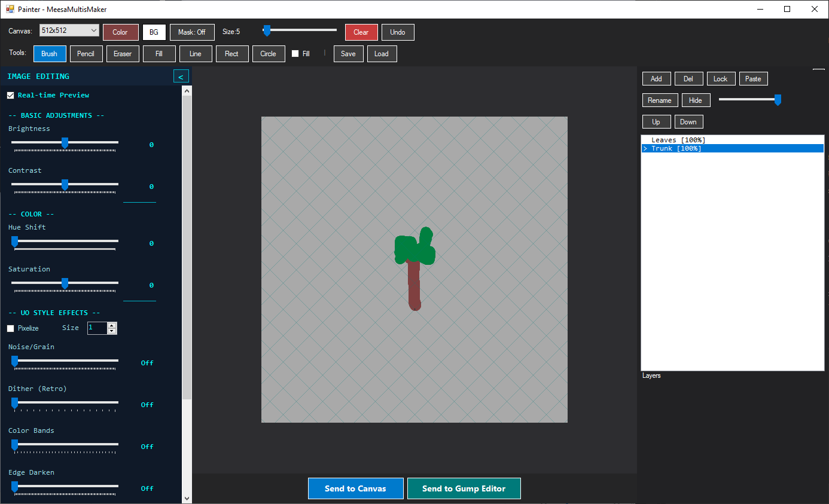Click the Hue Shift slider
829x504 pixels.
click(65, 242)
